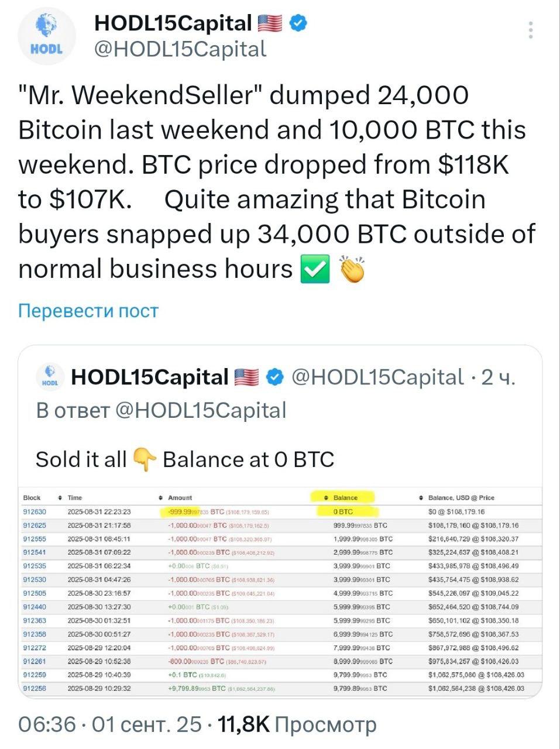Click В ответ @HODL15Capital reply mention
The height and width of the screenshot is (749, 560).
click(x=162, y=410)
